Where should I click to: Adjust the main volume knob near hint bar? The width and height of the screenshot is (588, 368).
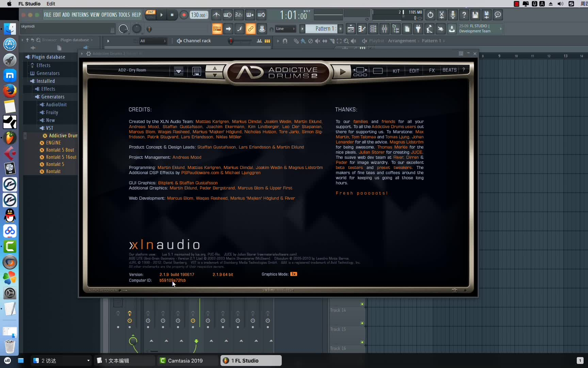pos(123,29)
